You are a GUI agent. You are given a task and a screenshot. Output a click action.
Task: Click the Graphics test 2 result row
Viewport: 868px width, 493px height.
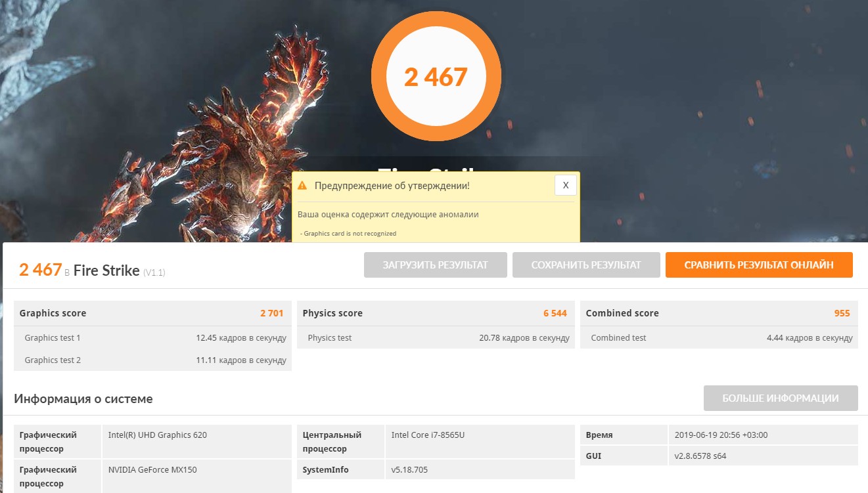point(152,360)
